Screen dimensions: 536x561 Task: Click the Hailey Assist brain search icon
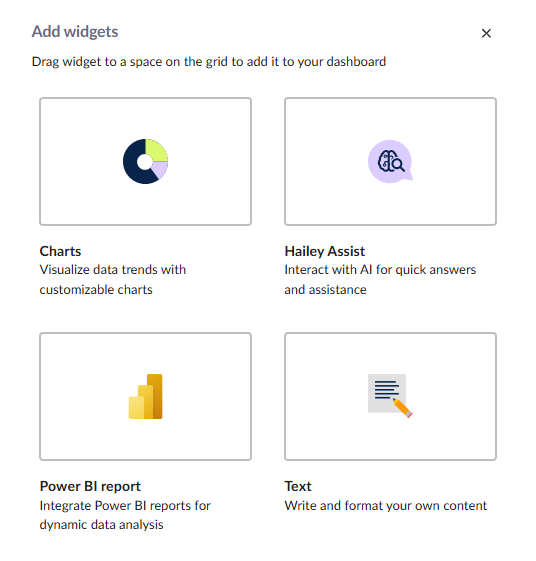tap(390, 161)
